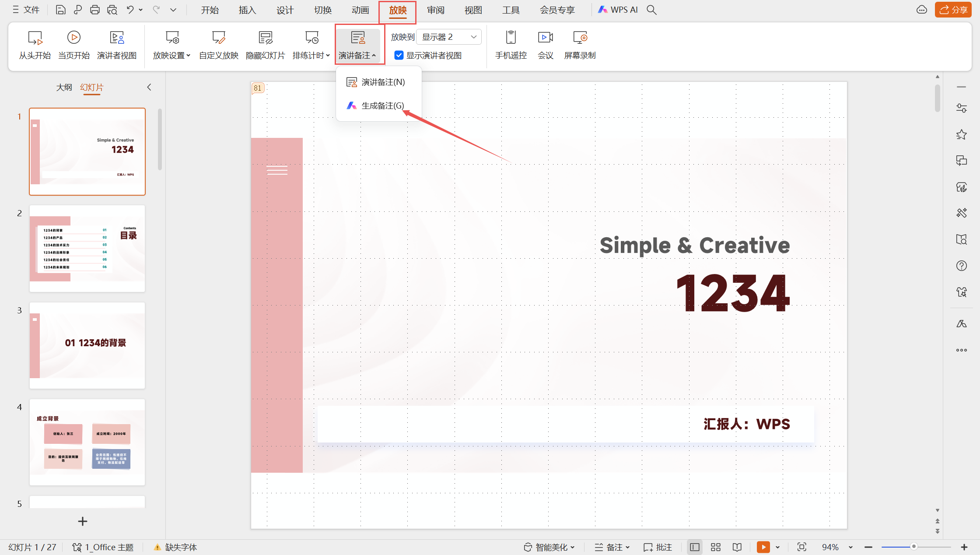Select slide 2 目录 thumbnail
The height and width of the screenshot is (555, 980).
pyautogui.click(x=87, y=248)
